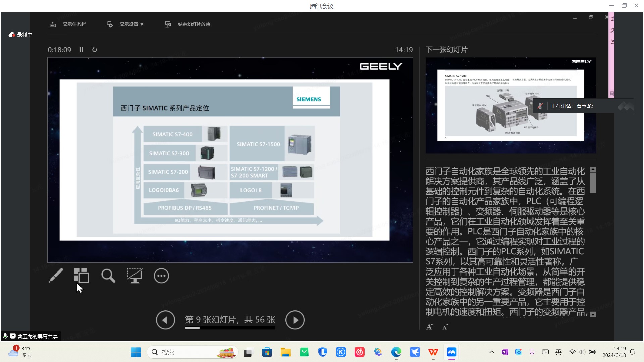Viewport: 644px width, 362px height.
Task: Click the OneNote tray icon
Action: (x=505, y=352)
